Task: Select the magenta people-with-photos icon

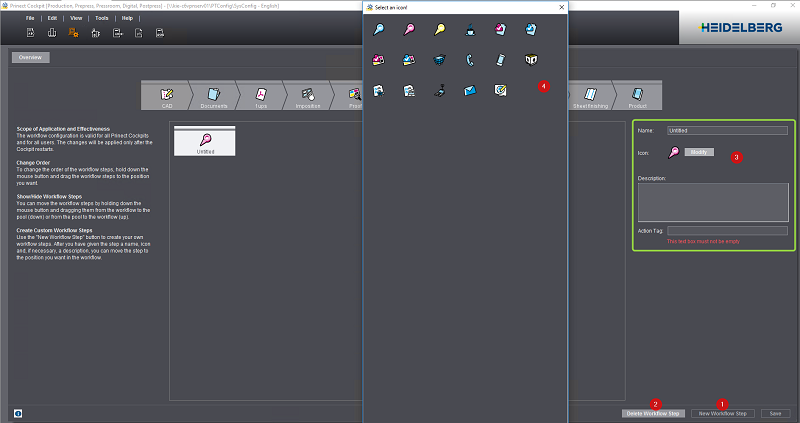Action: click(379, 60)
